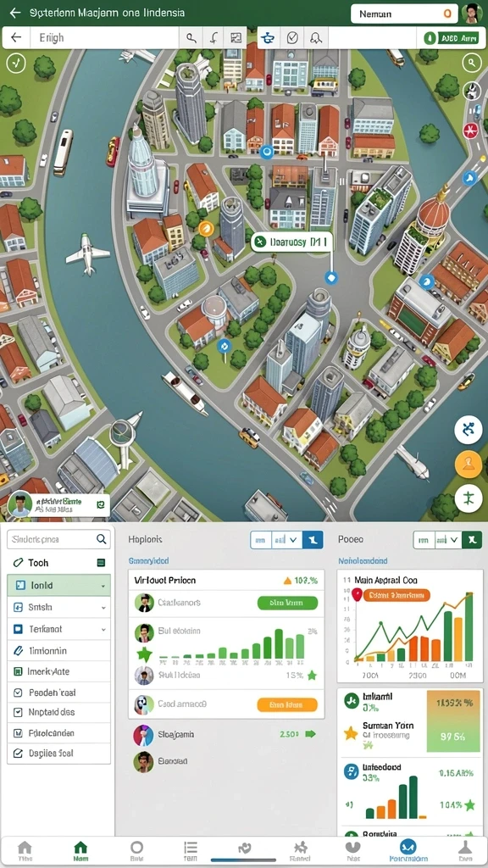Click the blue progress bar in bottom bar
Viewport: 488px width, 868px height.
pos(245,861)
